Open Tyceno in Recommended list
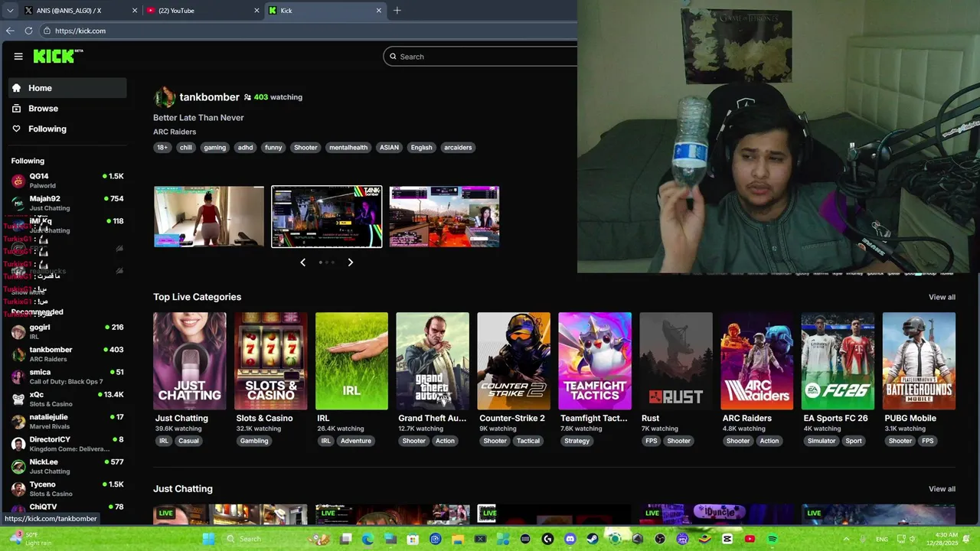 click(x=67, y=488)
